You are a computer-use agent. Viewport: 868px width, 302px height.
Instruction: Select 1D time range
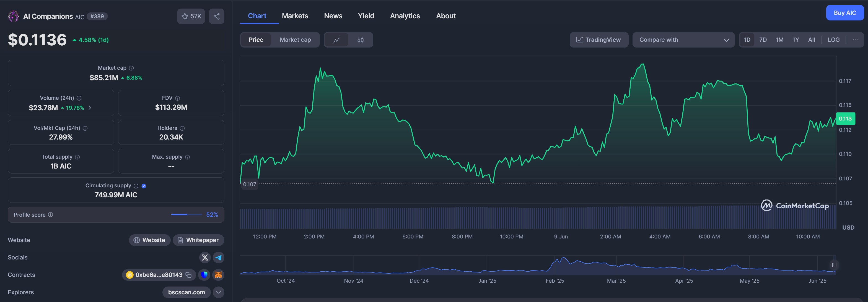pos(747,40)
